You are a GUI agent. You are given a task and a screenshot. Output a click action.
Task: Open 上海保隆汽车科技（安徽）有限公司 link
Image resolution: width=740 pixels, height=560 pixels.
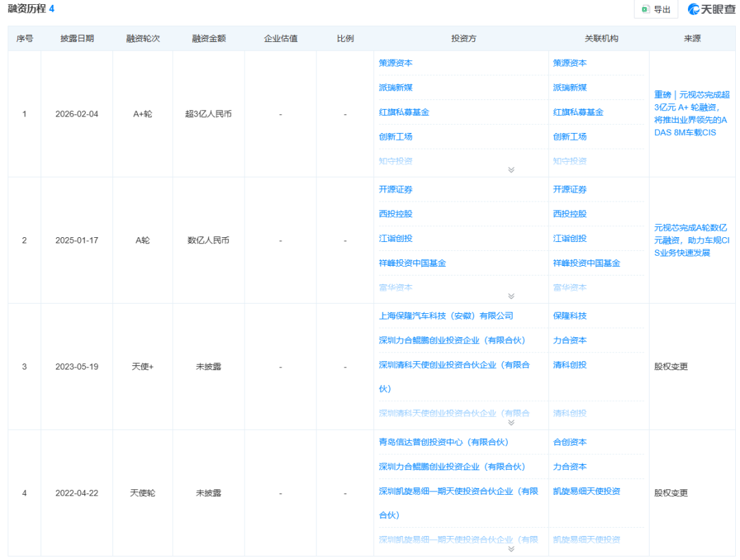point(446,315)
